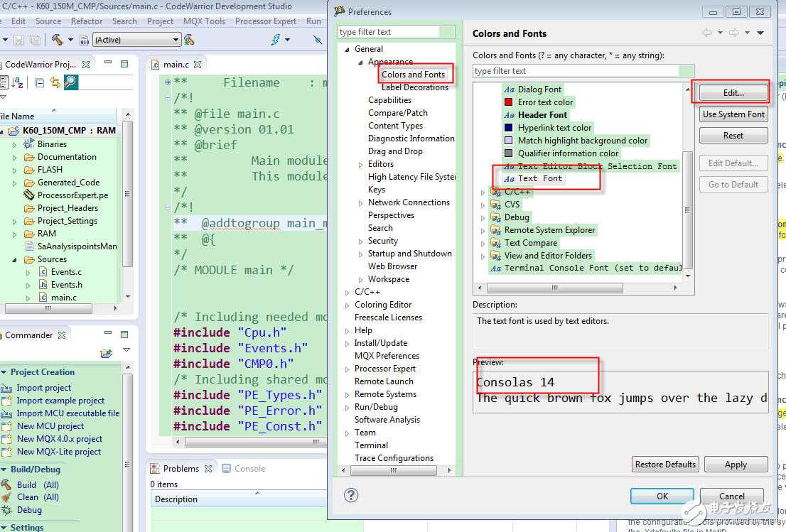
Task: Open the Processor Expert menu
Action: pyautogui.click(x=266, y=21)
